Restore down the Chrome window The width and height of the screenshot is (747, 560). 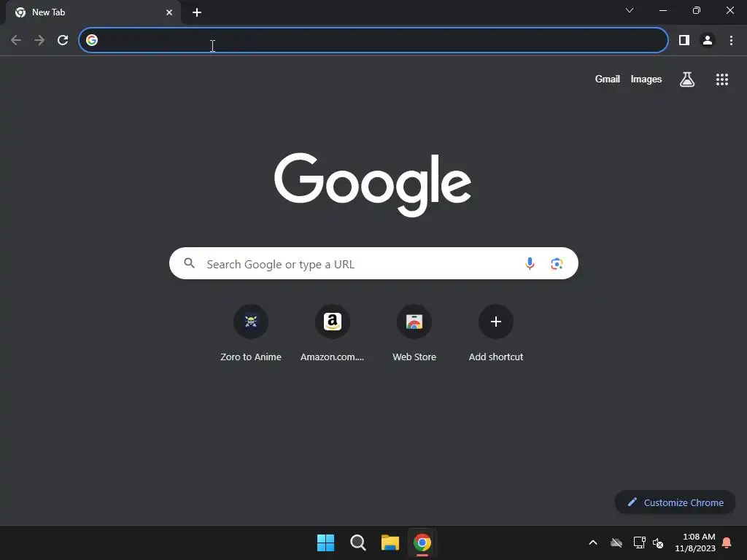(x=696, y=10)
